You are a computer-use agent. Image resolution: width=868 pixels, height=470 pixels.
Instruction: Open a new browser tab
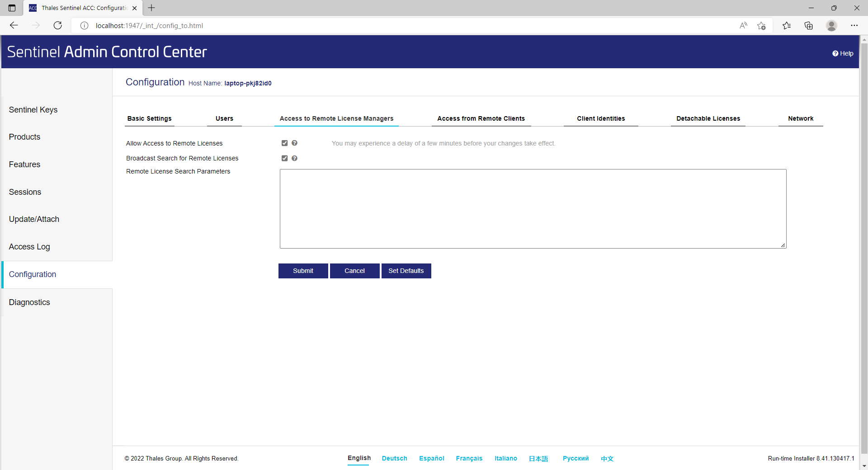[151, 8]
